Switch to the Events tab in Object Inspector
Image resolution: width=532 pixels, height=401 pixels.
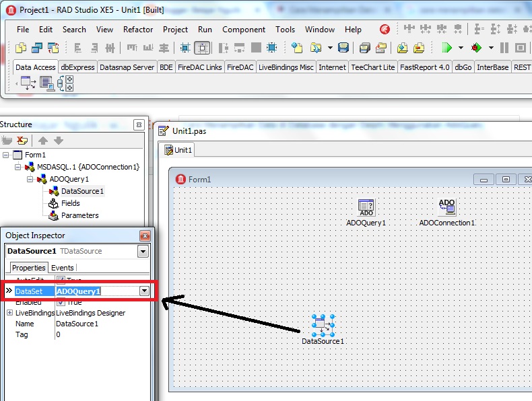[63, 268]
